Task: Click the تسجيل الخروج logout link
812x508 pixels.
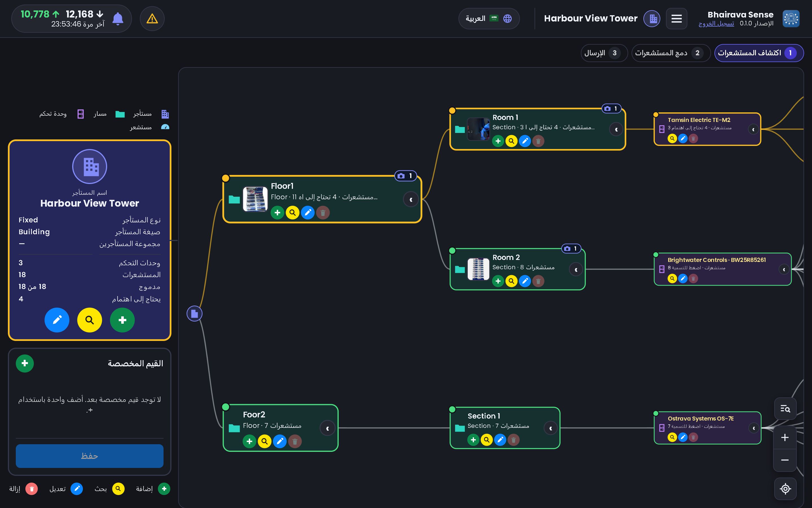Action: tap(716, 23)
